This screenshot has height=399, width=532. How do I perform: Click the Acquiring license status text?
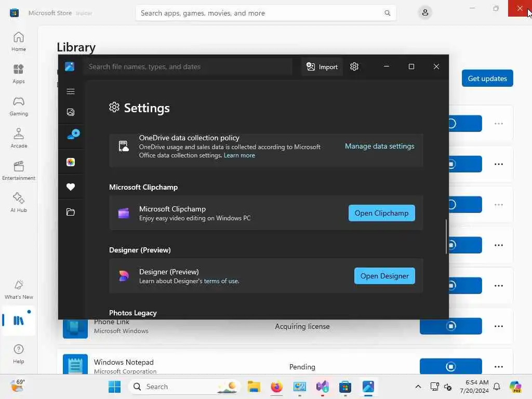(302, 326)
